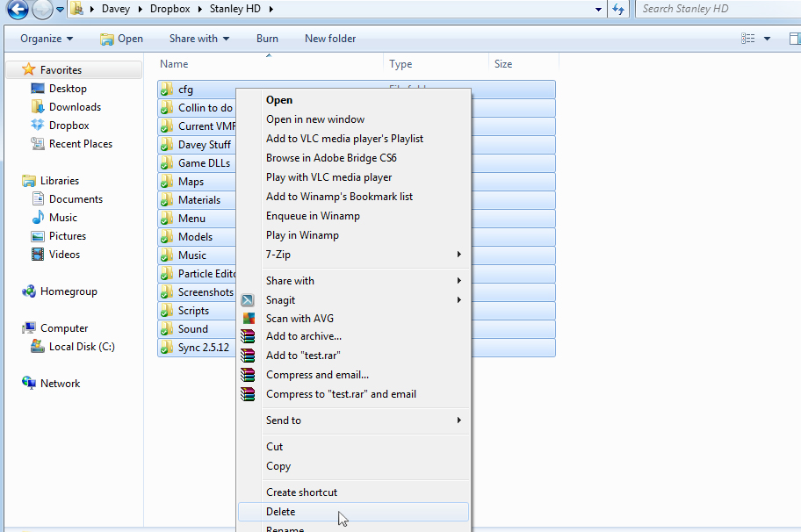Viewport: 801px width, 532px height.
Task: Click the Back navigation arrow button
Action: (x=18, y=9)
